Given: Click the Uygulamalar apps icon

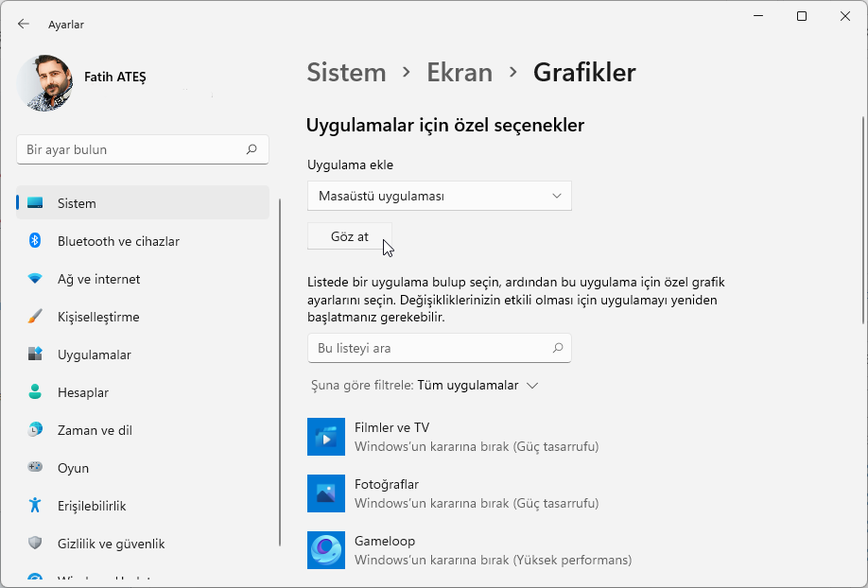Looking at the screenshot, I should (35, 355).
